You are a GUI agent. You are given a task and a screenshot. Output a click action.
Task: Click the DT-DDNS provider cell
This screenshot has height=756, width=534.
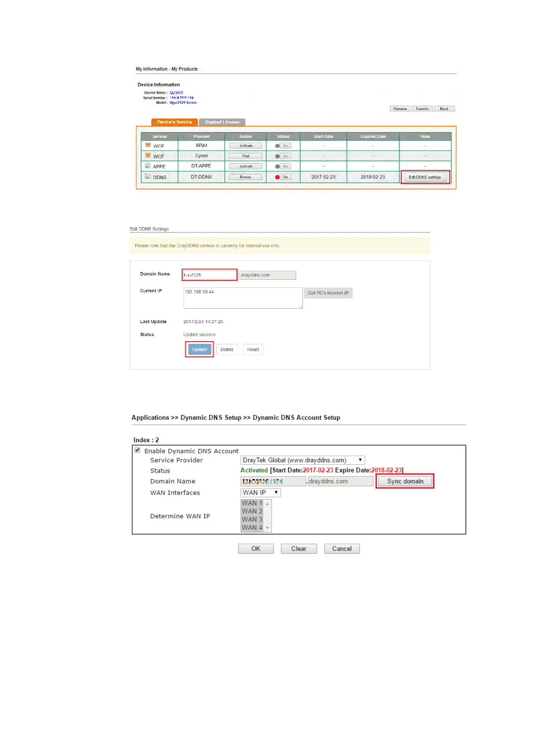[201, 177]
